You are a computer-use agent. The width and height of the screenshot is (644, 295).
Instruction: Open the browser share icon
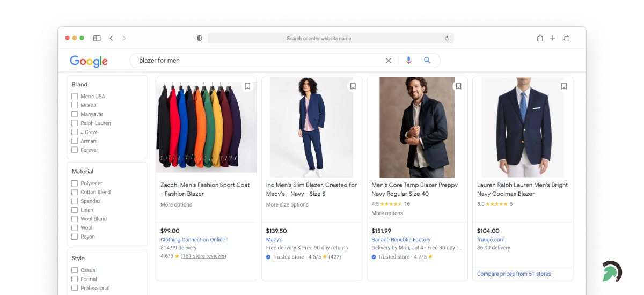tap(540, 38)
